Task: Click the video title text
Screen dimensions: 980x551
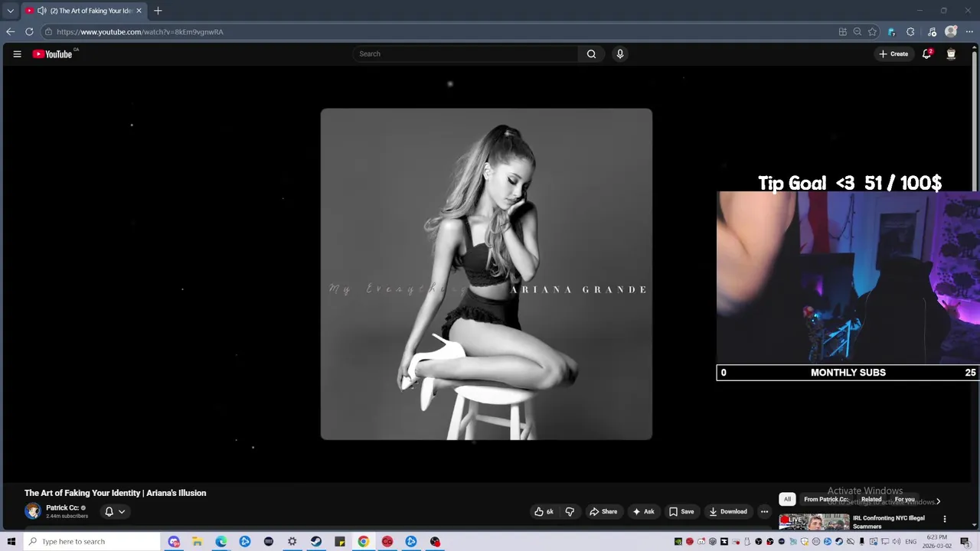Action: coord(116,493)
